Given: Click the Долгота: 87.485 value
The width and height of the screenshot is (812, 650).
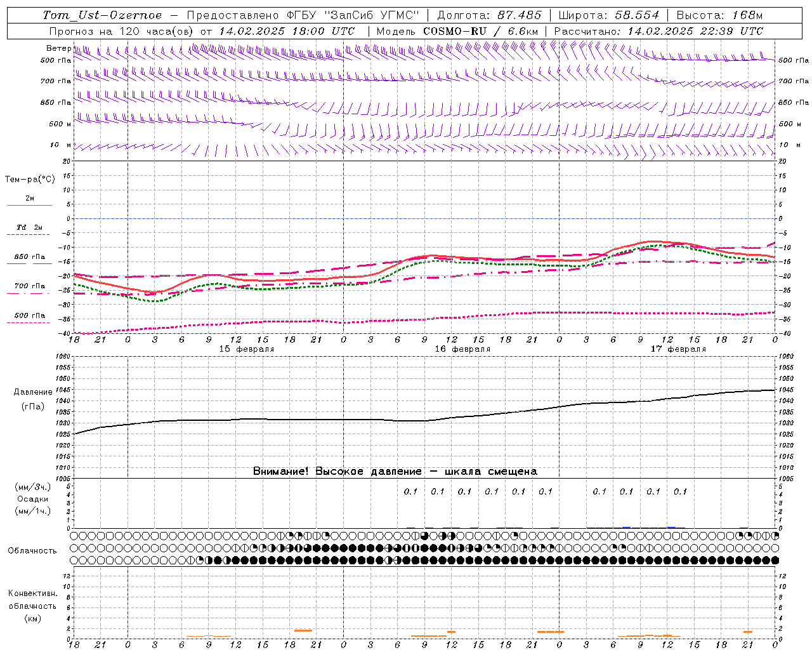Looking at the screenshot, I should point(489,15).
